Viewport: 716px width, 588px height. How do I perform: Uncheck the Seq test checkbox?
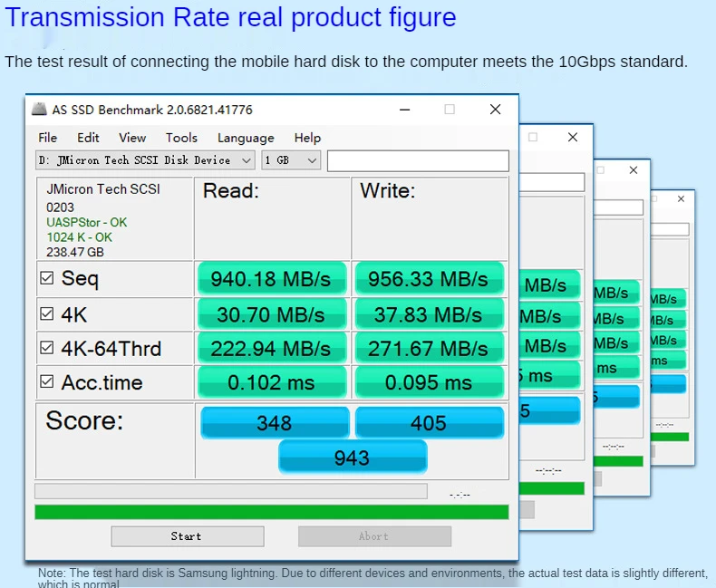point(47,279)
